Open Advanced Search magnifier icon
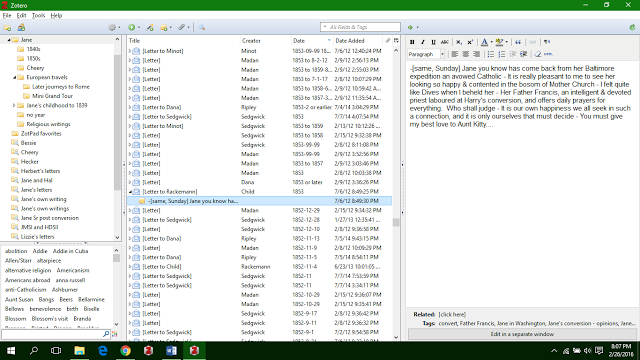640x360 pixels. 202,27
